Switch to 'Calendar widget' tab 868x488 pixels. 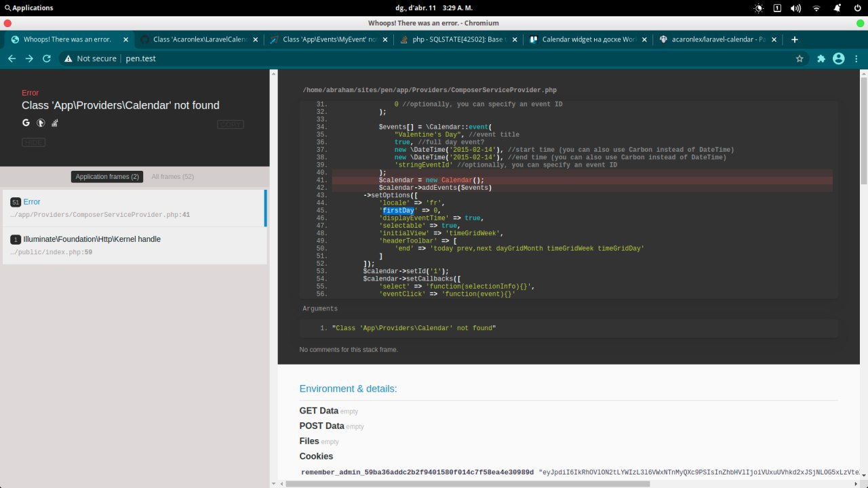[589, 39]
